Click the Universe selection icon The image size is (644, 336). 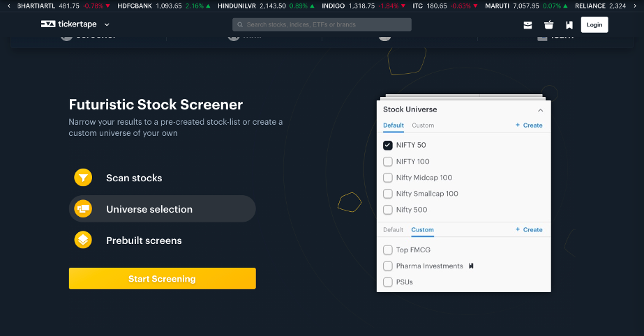[x=83, y=208]
